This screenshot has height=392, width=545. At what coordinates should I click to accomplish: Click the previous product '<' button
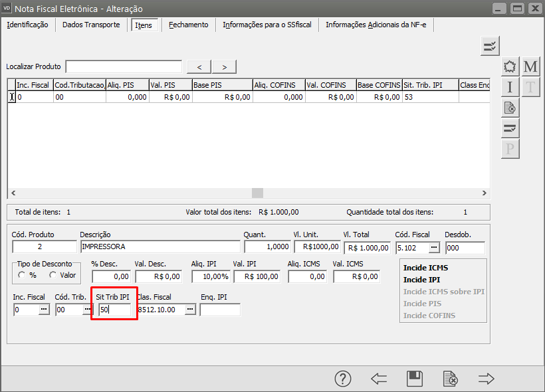[x=199, y=66]
